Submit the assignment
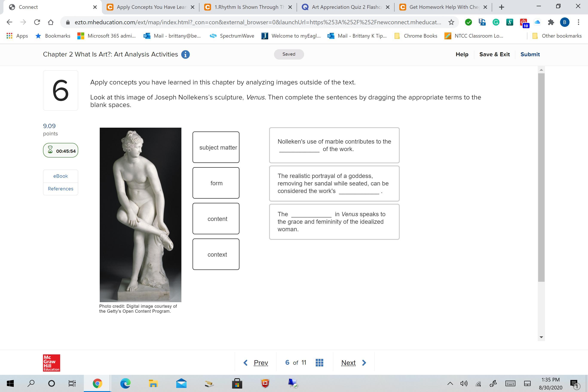The image size is (588, 392). tap(530, 54)
